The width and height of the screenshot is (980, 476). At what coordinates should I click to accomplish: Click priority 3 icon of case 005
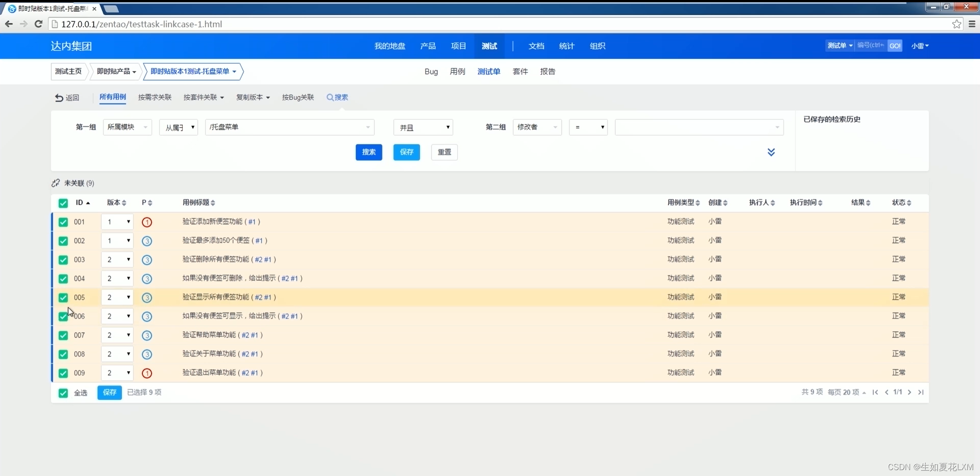(147, 298)
